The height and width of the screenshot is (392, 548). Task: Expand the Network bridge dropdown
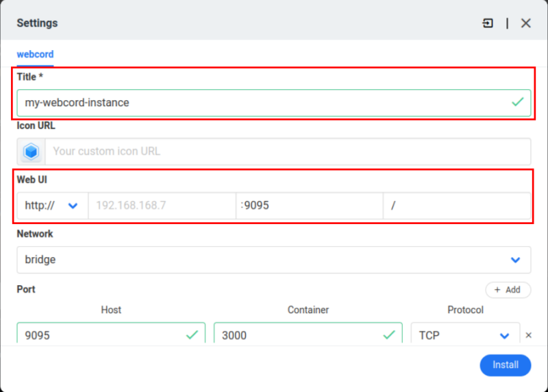[x=273, y=260]
